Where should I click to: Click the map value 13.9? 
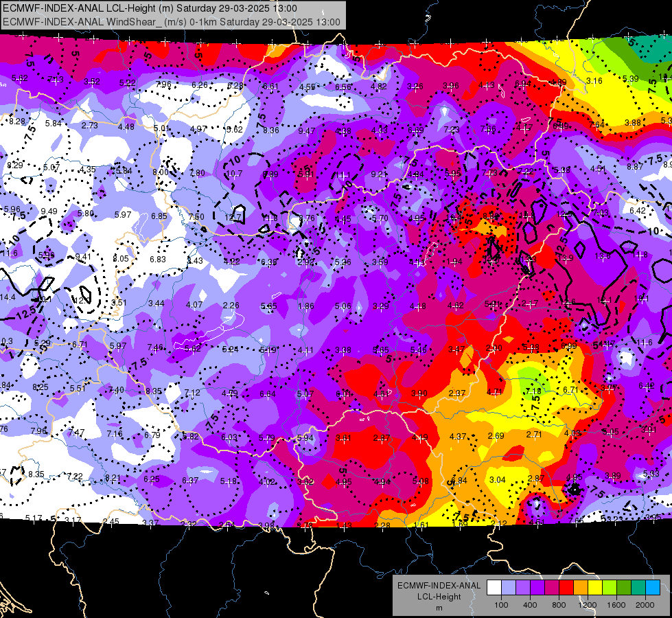click(x=566, y=257)
